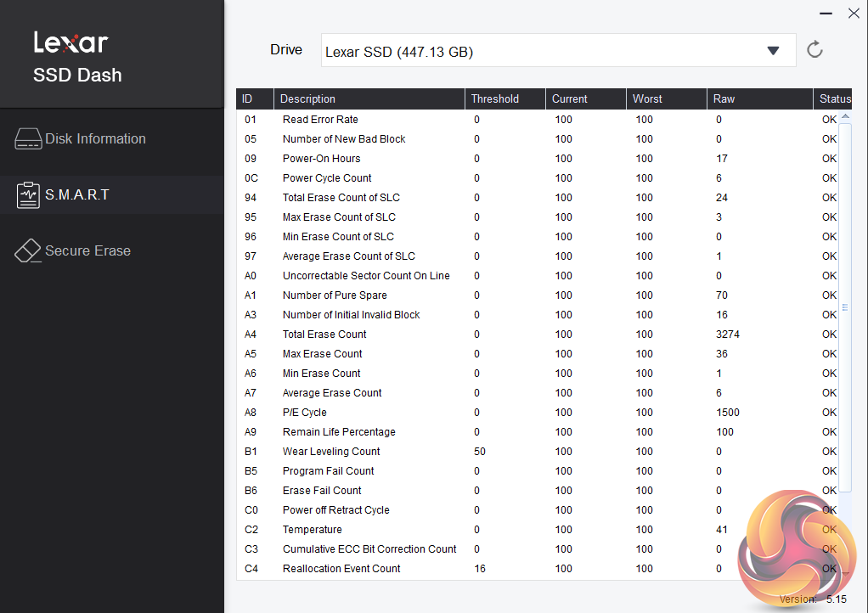This screenshot has height=613, width=868.
Task: Click ID cell B1
Action: tap(251, 452)
